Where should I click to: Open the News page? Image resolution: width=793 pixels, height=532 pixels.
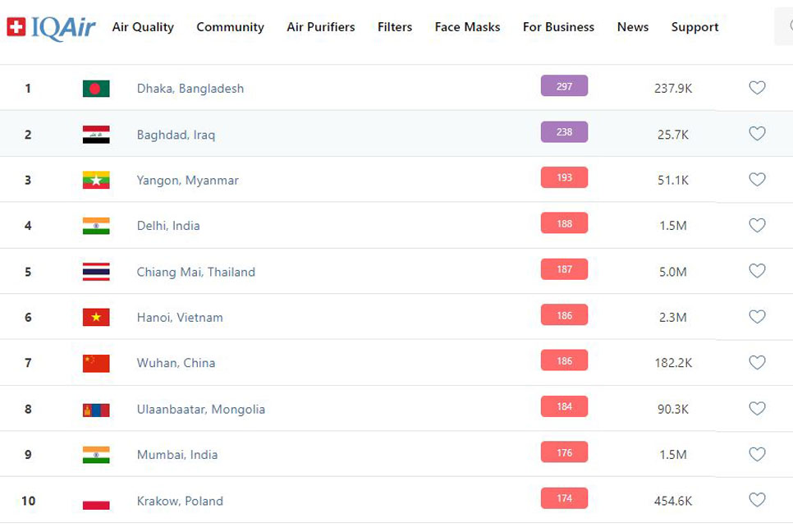(x=633, y=27)
